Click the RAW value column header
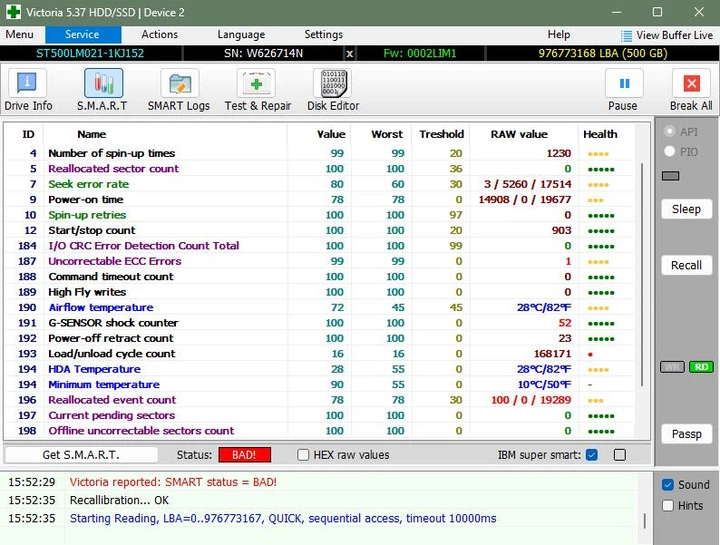The width and height of the screenshot is (720, 545). pyautogui.click(x=519, y=134)
